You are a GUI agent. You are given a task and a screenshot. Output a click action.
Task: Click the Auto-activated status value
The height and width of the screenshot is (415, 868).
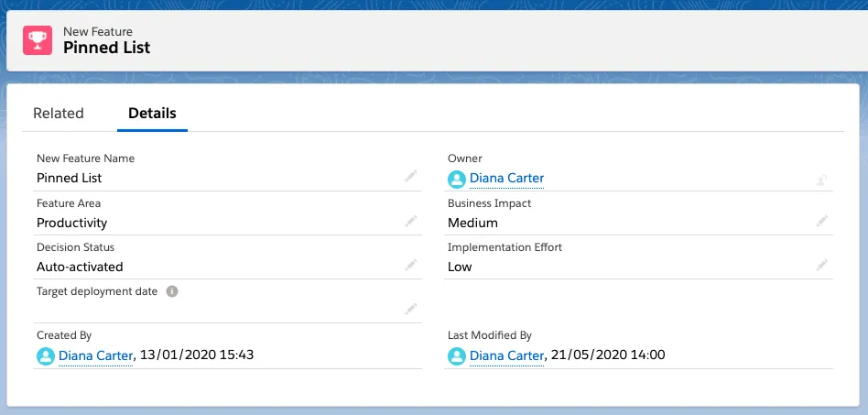click(x=80, y=267)
